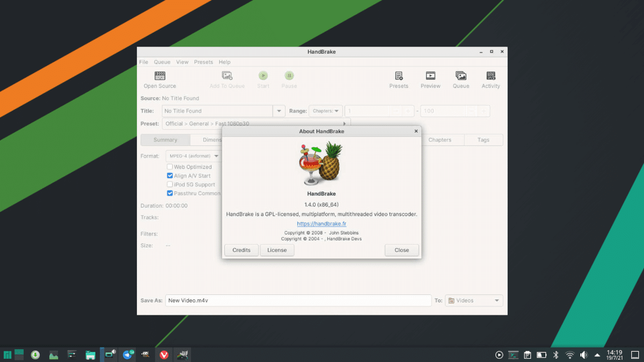Open the terminal tray icon
This screenshot has width=644, height=362.
click(x=514, y=354)
